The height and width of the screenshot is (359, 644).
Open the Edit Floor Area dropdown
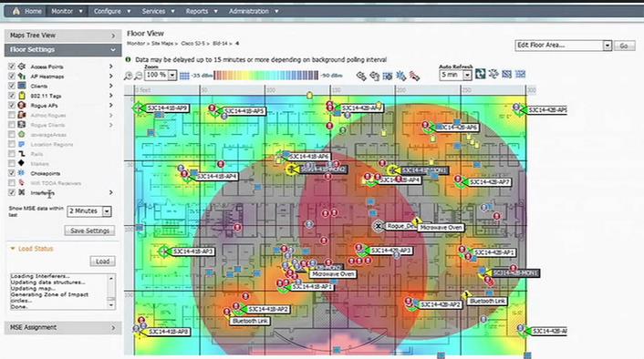[607, 46]
